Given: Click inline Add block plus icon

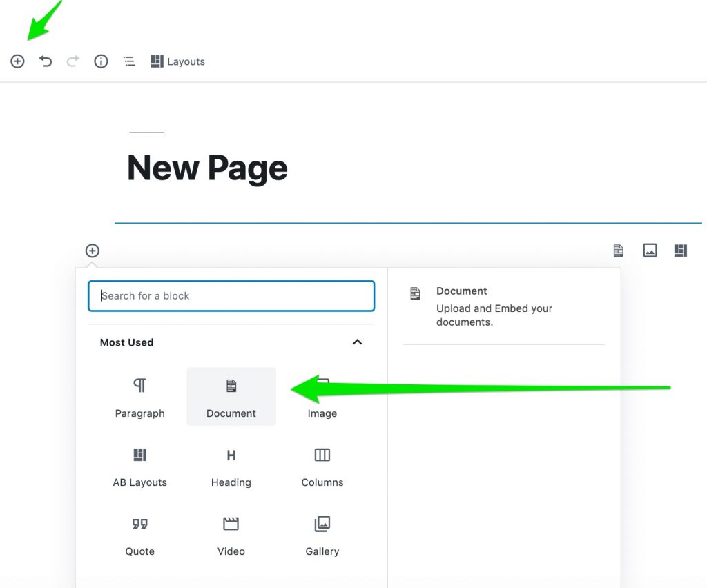Looking at the screenshot, I should 93,251.
